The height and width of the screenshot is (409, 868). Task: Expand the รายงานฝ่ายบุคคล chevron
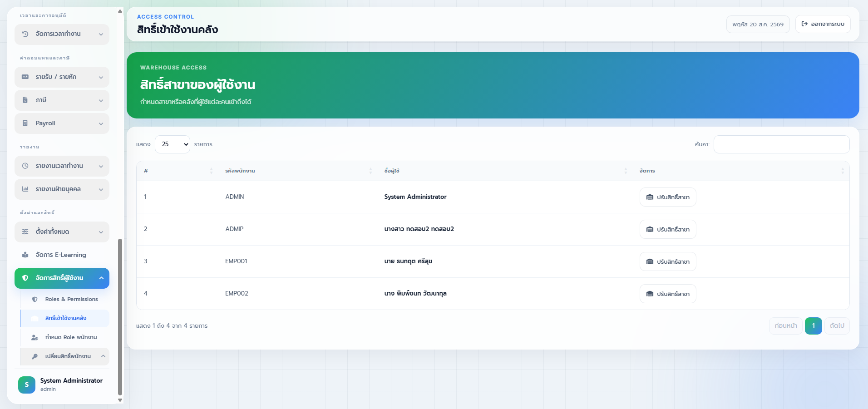[101, 190]
